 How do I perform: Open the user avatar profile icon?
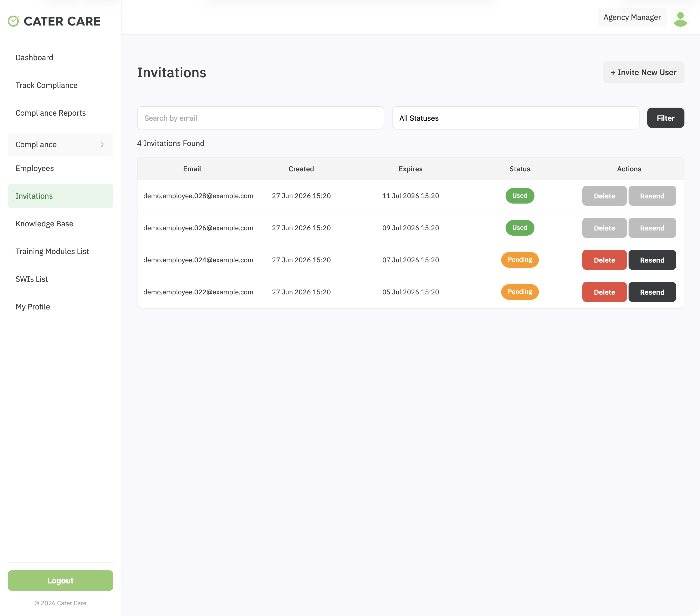click(x=680, y=18)
